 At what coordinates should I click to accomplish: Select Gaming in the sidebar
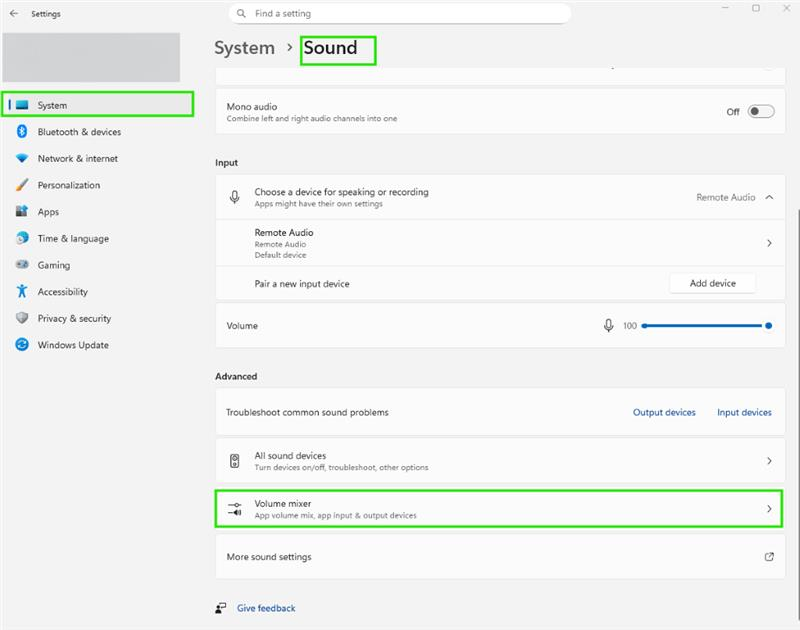coord(54,265)
